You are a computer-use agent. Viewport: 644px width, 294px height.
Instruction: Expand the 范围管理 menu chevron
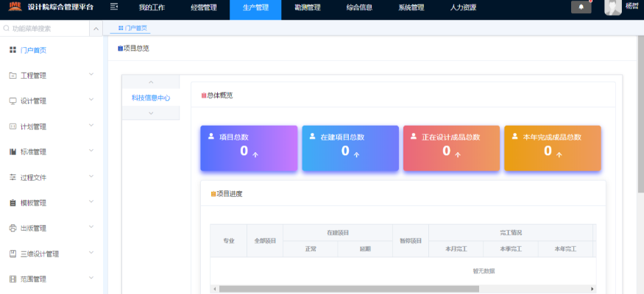(x=91, y=279)
